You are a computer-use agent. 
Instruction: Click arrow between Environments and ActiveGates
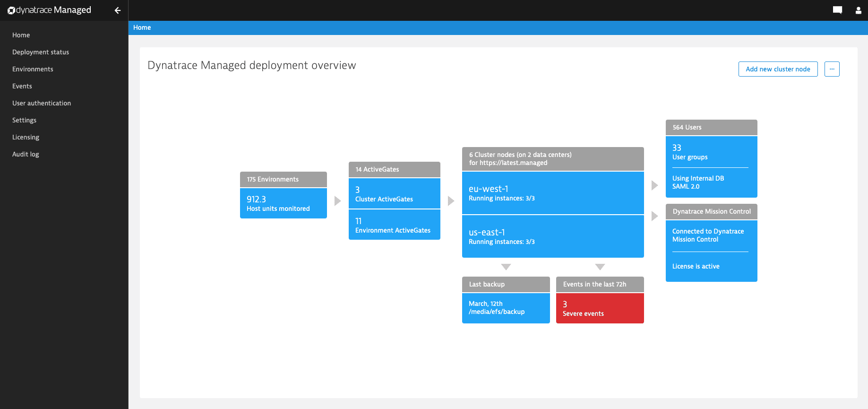(x=338, y=201)
